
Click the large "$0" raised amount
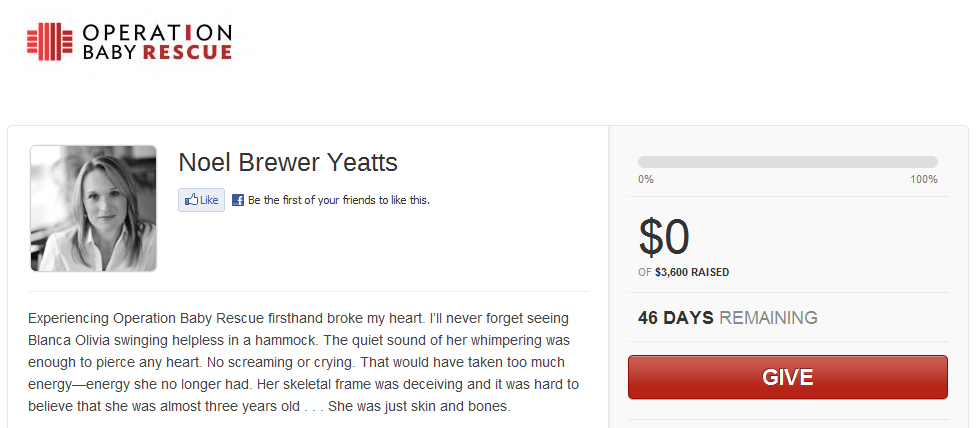tap(664, 238)
